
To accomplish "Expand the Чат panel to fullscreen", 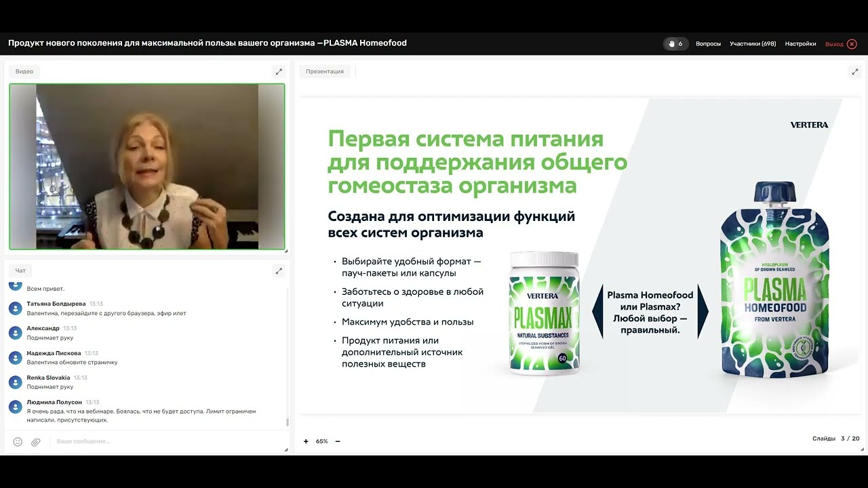I will click(278, 270).
